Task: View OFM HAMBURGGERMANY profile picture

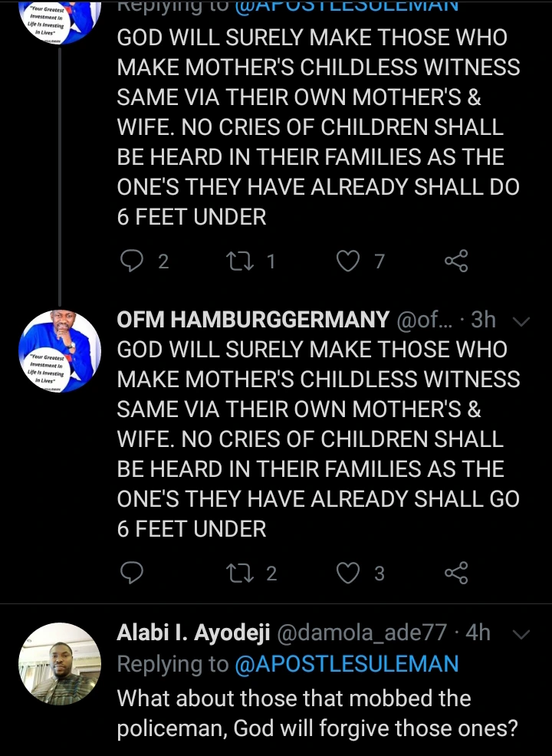Action: [x=60, y=349]
